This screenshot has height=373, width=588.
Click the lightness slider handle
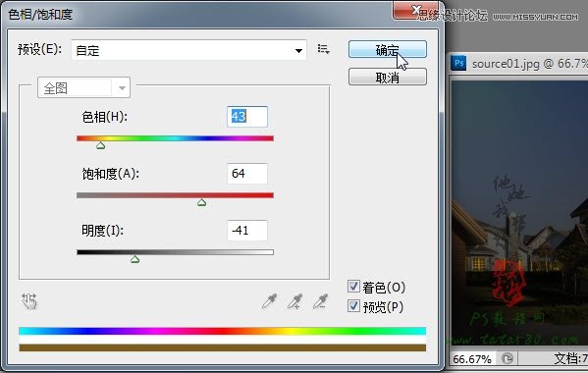pyautogui.click(x=135, y=259)
